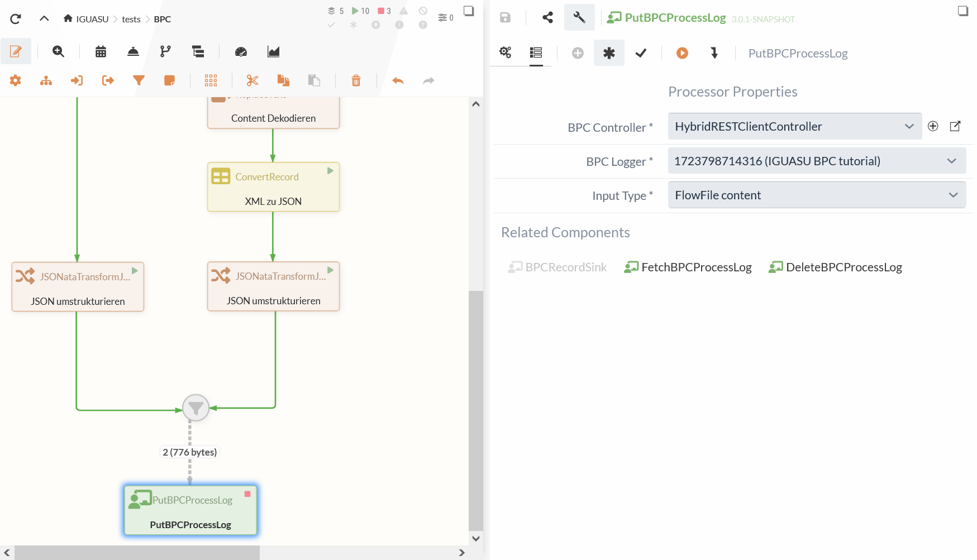Add a dynamic property plus icon
Image resolution: width=977 pixels, height=560 pixels.
(x=578, y=53)
